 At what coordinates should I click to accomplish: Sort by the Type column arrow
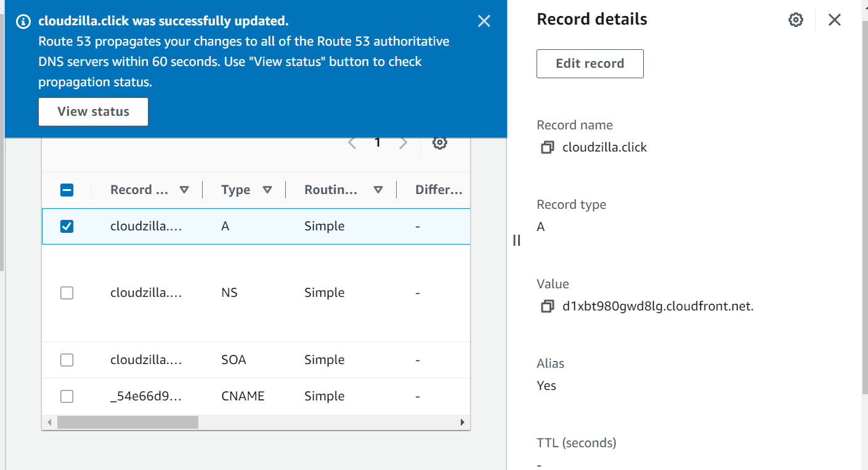[x=267, y=190]
